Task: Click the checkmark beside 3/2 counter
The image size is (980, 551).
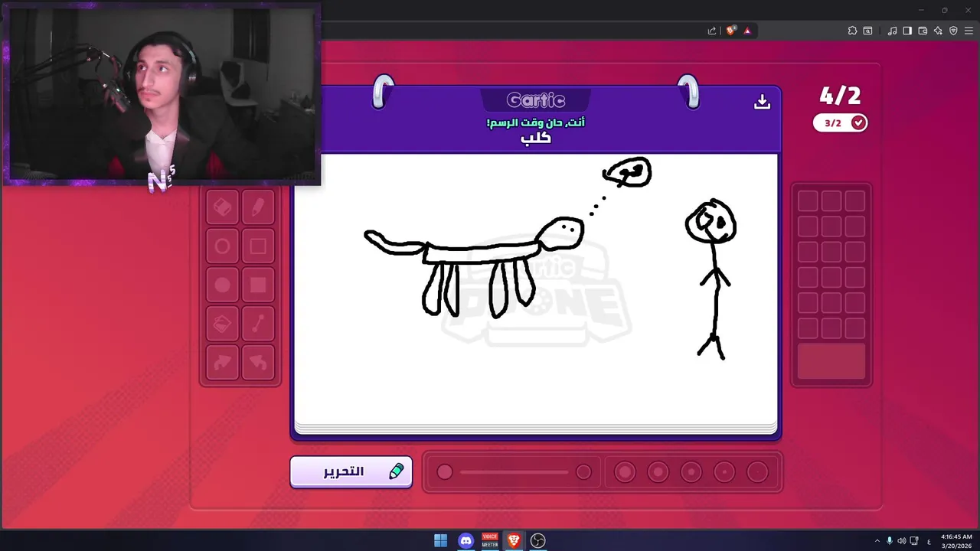Action: click(858, 122)
